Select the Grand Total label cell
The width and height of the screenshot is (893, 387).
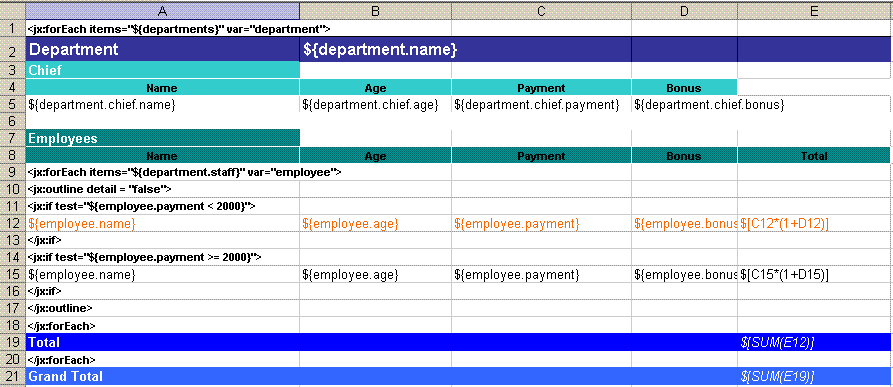coord(163,376)
